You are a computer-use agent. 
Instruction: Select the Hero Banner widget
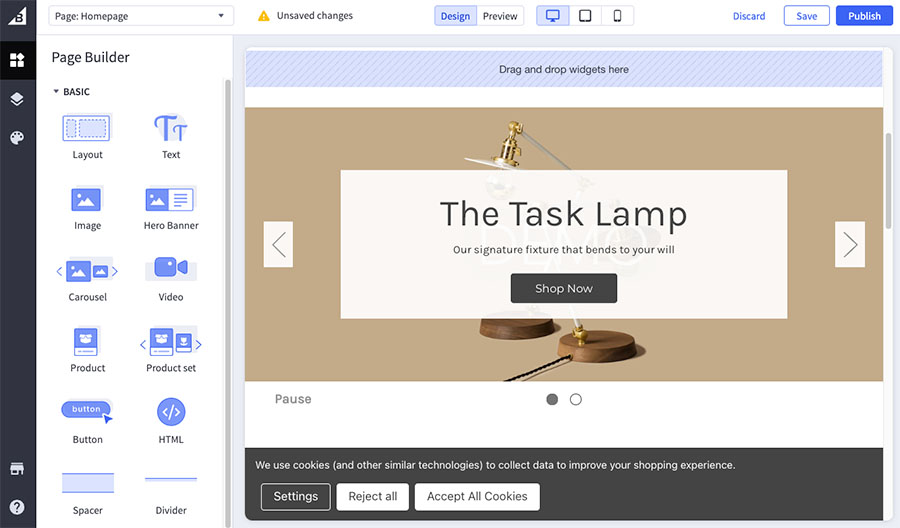click(171, 208)
